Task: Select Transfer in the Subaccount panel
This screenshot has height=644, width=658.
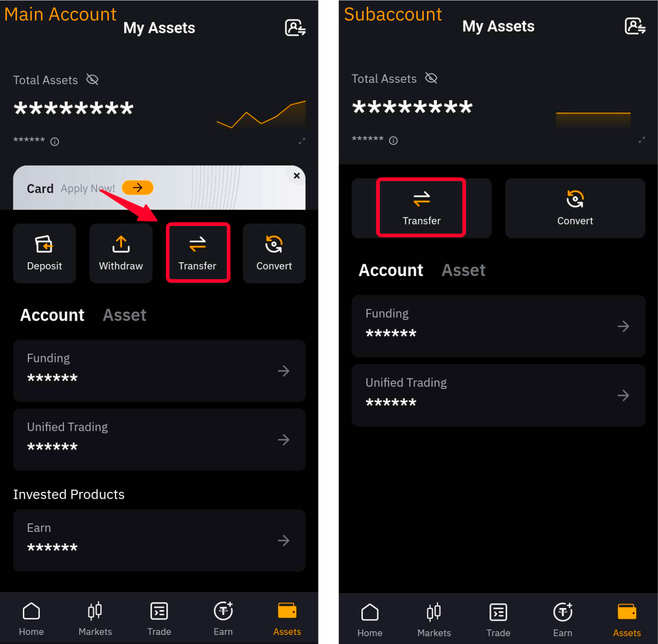Action: (x=422, y=208)
